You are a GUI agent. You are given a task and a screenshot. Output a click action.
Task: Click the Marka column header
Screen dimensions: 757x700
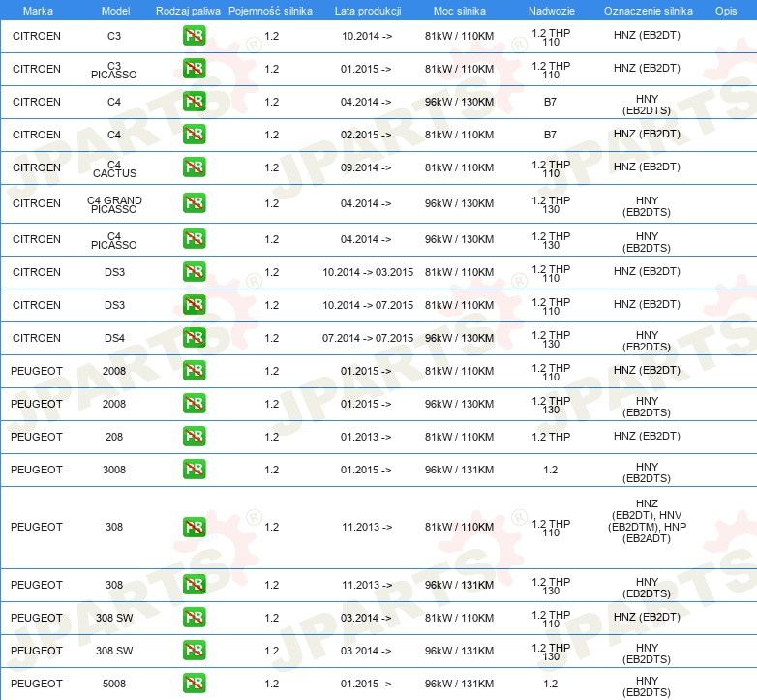(38, 11)
